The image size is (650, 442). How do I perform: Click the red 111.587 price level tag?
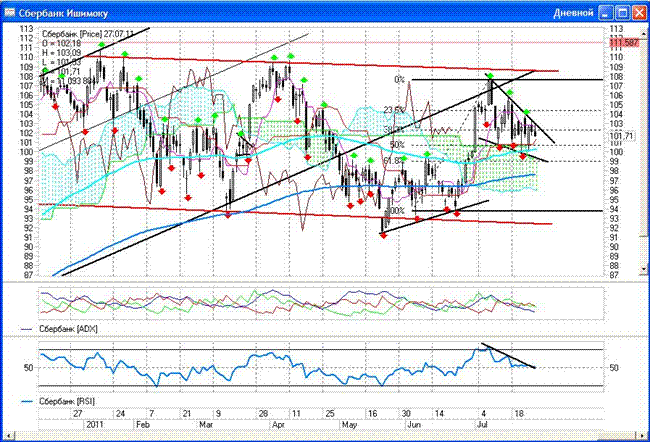(x=624, y=42)
